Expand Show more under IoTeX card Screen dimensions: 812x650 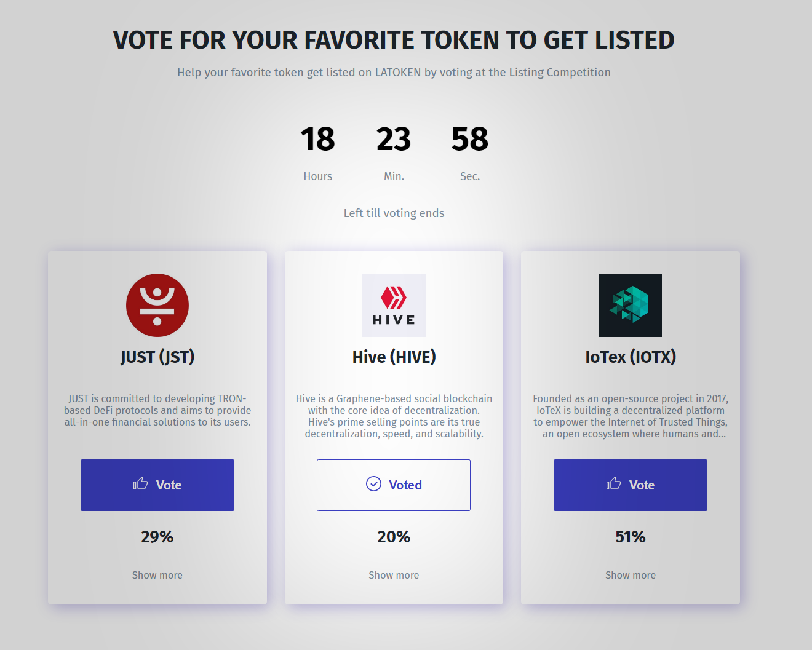pyautogui.click(x=631, y=575)
